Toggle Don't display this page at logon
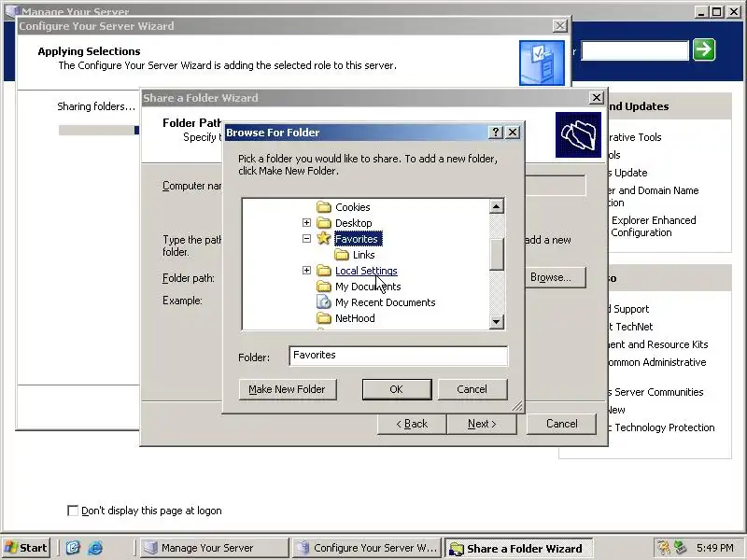 tap(73, 511)
